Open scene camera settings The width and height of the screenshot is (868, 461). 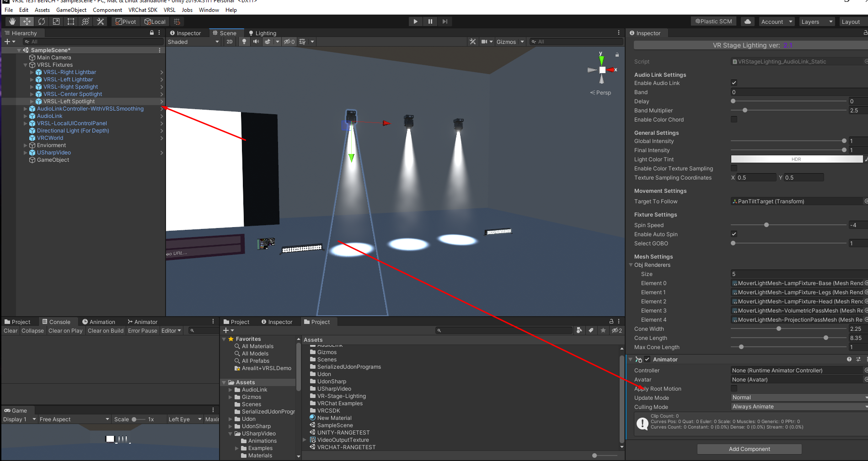pyautogui.click(x=484, y=42)
